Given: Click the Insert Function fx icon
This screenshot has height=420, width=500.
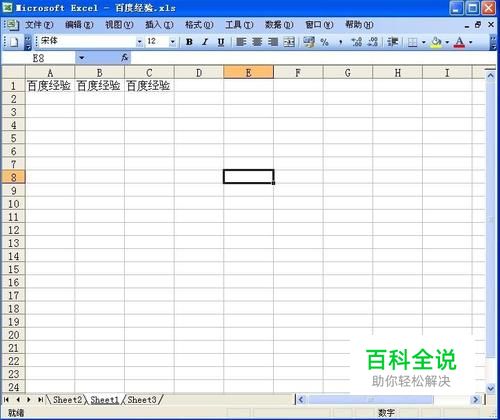Looking at the screenshot, I should [125, 58].
